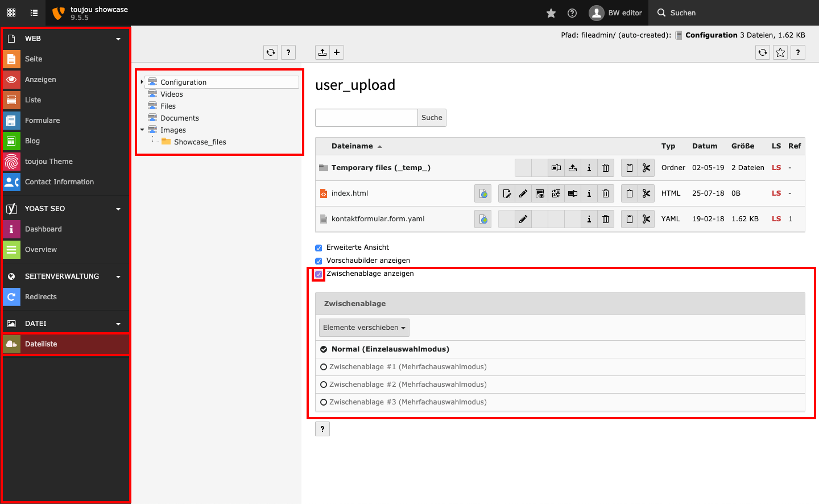Collapse the Images folder in tree
Viewport: 819px width, 504px height.
point(142,130)
